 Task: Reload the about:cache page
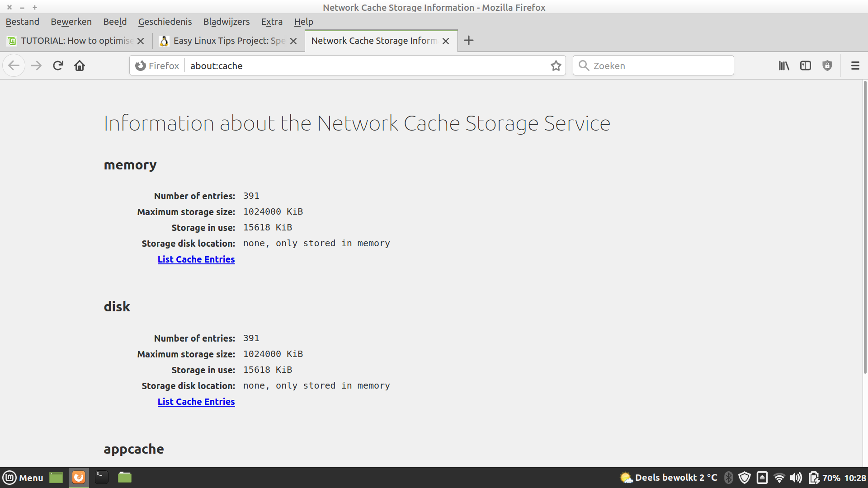click(58, 65)
